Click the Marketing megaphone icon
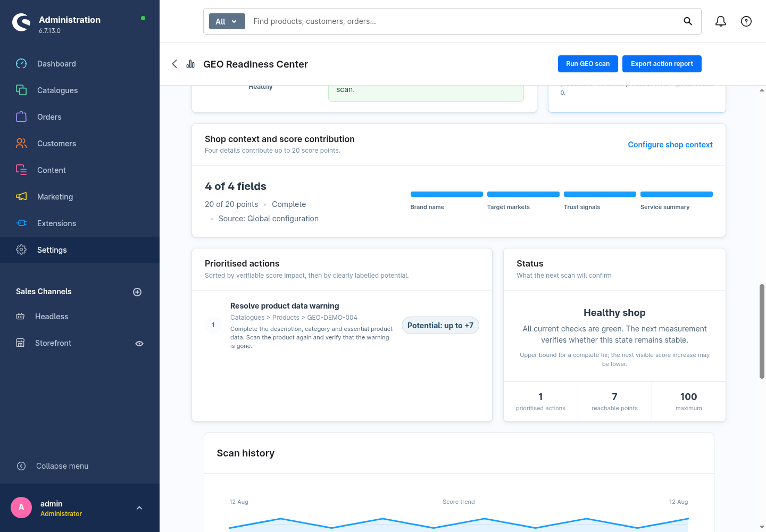The width and height of the screenshot is (766, 532). point(21,197)
